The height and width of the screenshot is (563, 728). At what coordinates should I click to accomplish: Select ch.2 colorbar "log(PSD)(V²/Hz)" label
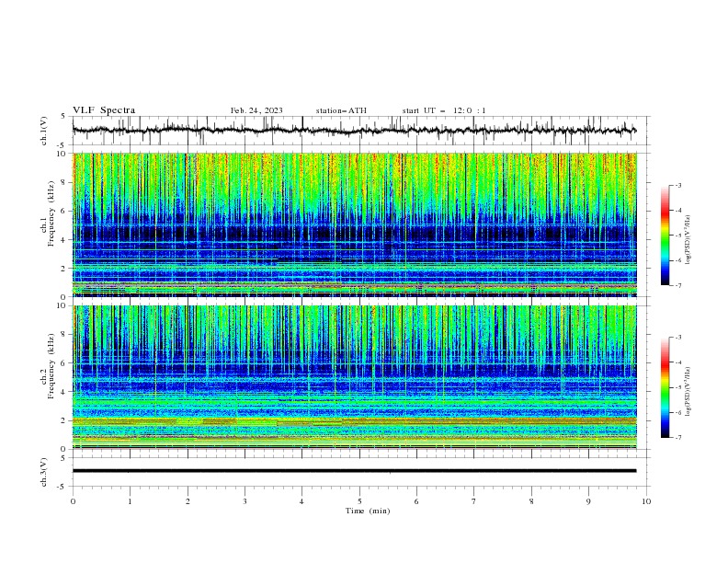(x=688, y=392)
